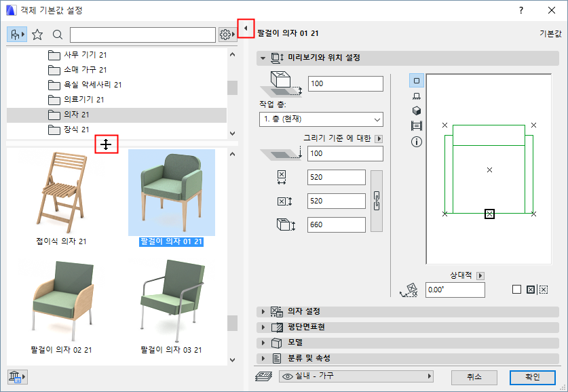Open the object library view selector icon

pos(17,35)
